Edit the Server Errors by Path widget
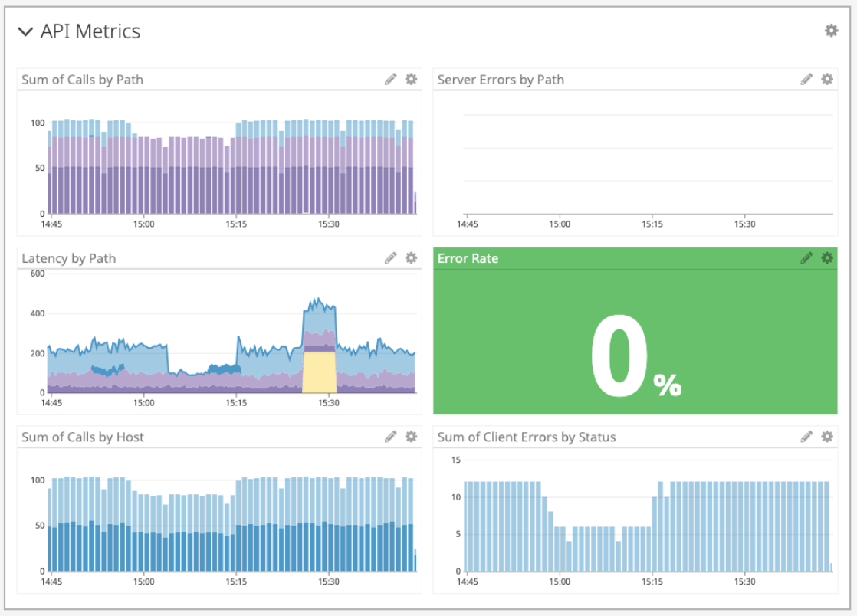857x616 pixels. click(x=806, y=80)
